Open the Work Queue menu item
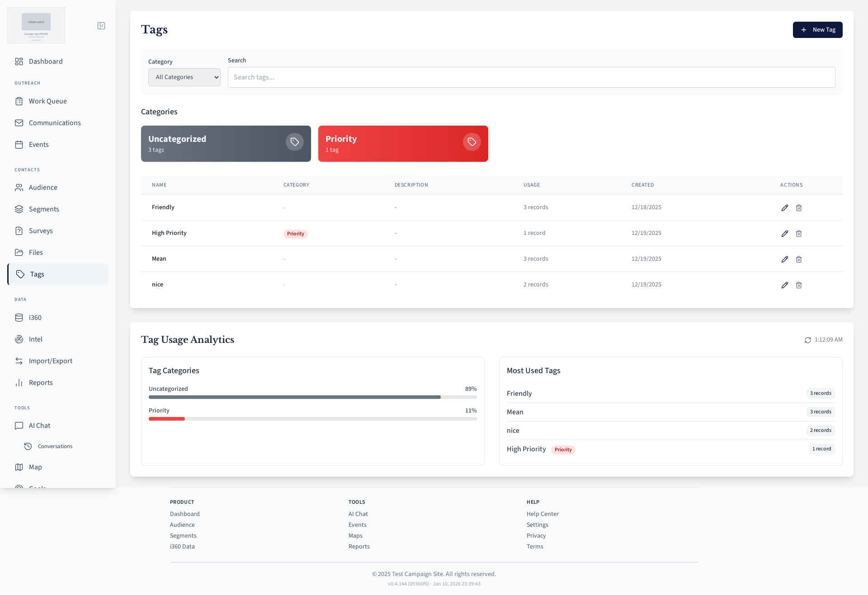 tap(47, 101)
